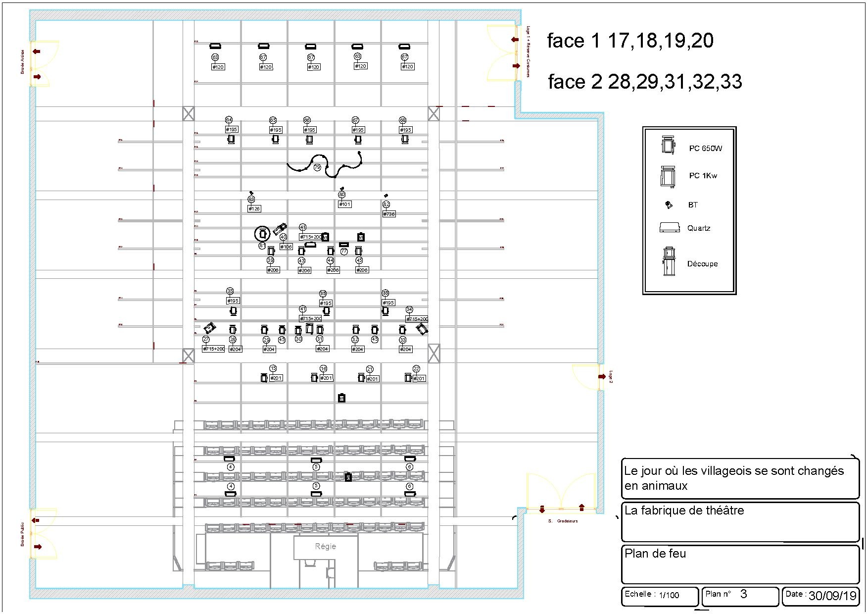Click the Régie booth box
Screen dimensions: 868x614
pyautogui.click(x=326, y=547)
